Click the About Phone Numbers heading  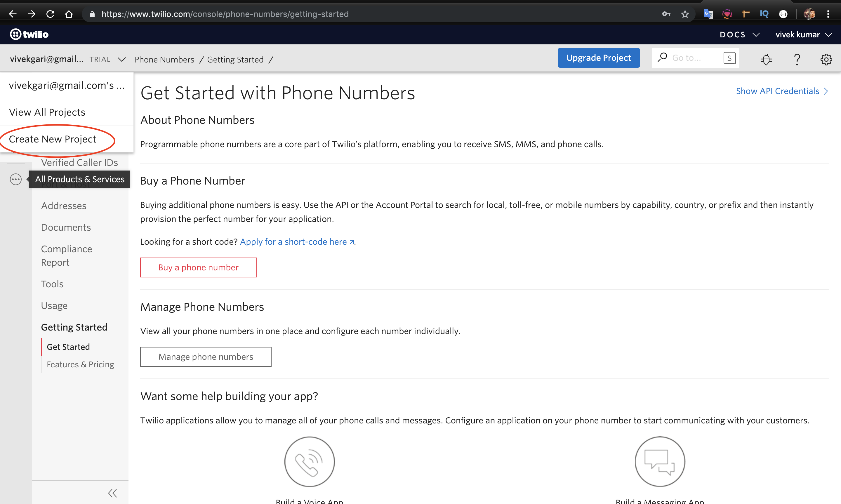tap(197, 120)
